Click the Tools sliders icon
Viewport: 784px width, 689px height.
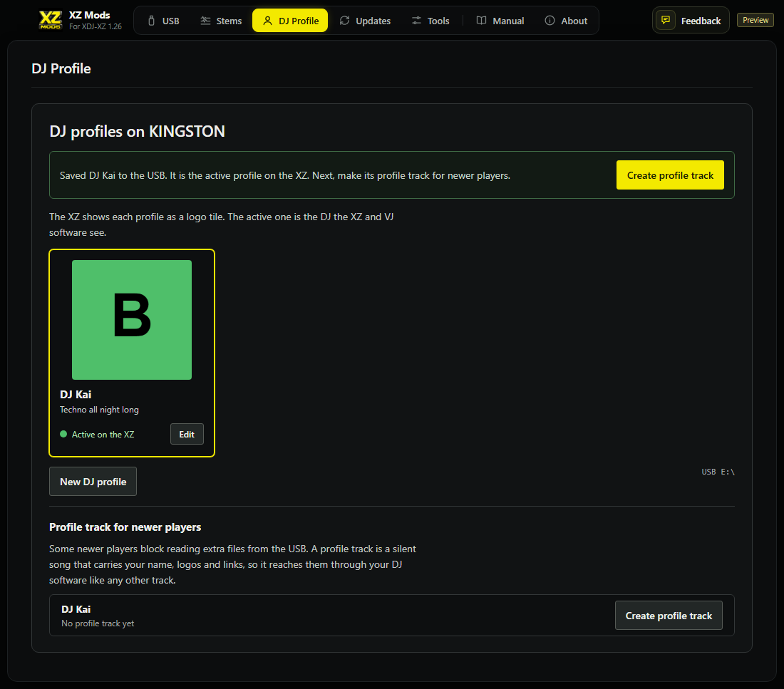[x=416, y=21]
